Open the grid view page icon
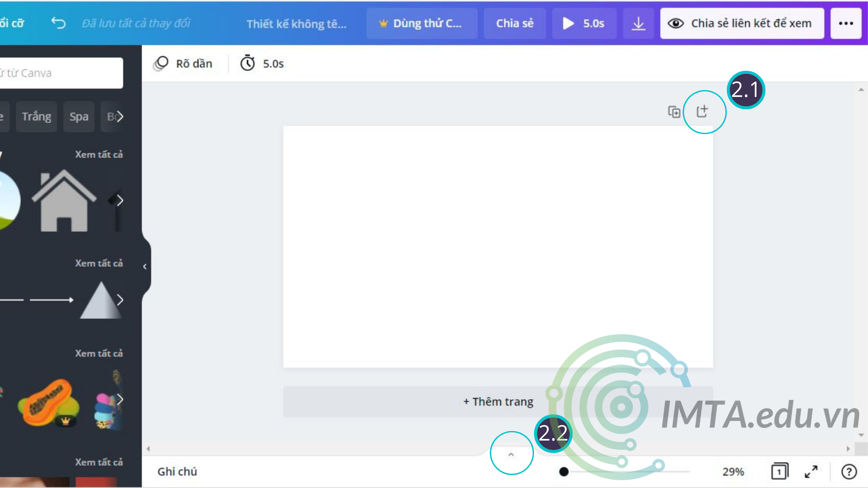 point(780,471)
